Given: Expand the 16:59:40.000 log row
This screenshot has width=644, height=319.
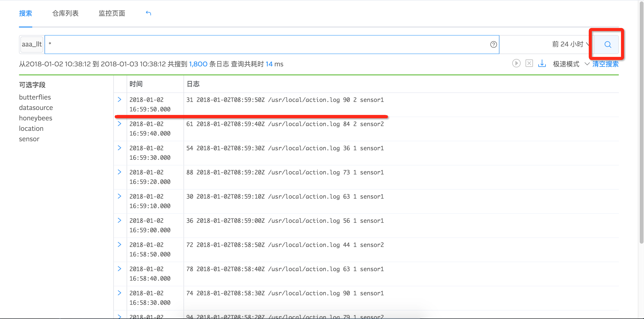Looking at the screenshot, I should 120,124.
